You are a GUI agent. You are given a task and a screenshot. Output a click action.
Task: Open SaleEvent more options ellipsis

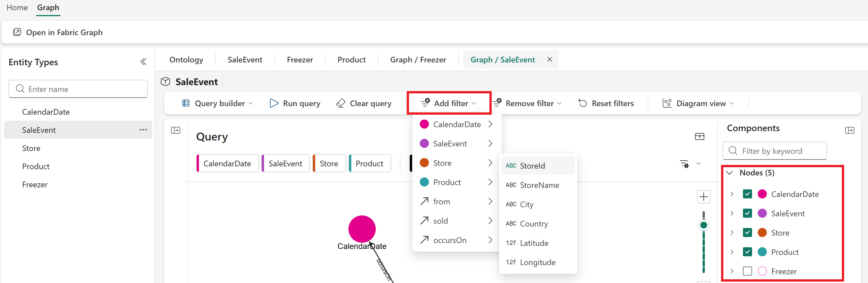[x=143, y=130]
